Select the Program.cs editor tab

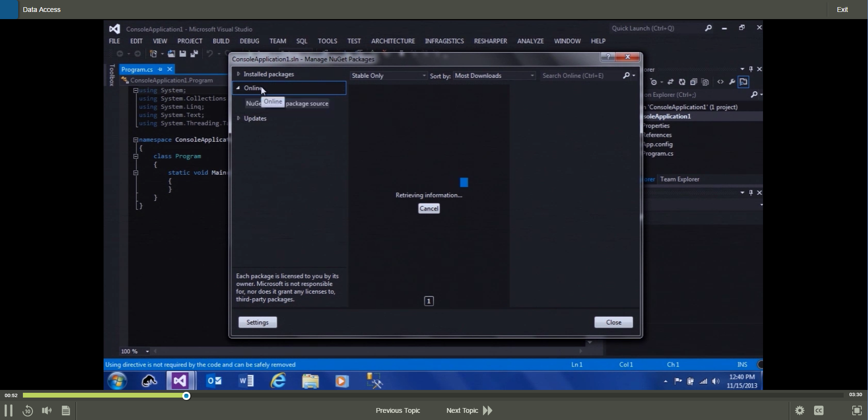pos(137,69)
